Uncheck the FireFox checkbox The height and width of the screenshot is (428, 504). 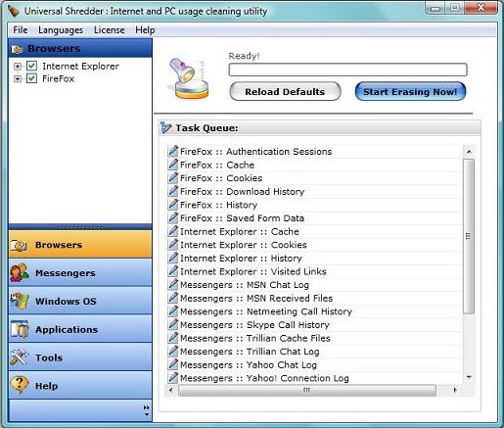tap(31, 78)
